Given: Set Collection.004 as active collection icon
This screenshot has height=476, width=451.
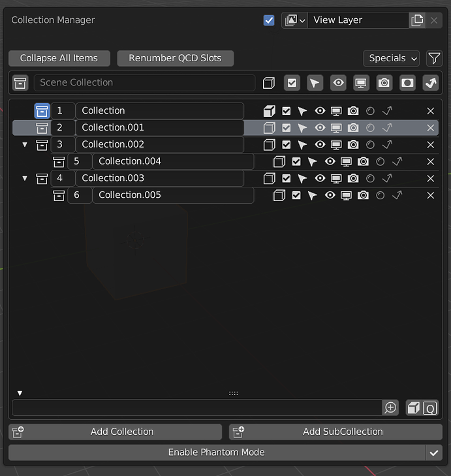Looking at the screenshot, I should click(x=59, y=162).
